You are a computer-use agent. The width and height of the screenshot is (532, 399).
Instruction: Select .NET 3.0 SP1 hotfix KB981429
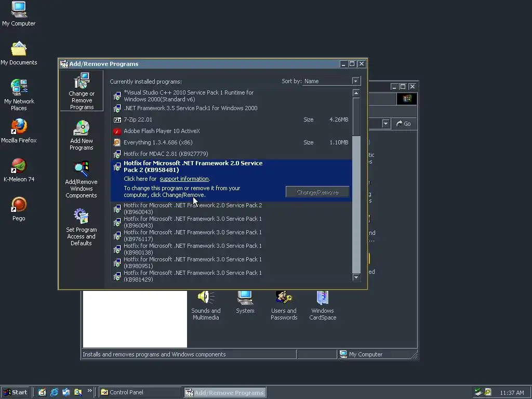[x=231, y=276]
